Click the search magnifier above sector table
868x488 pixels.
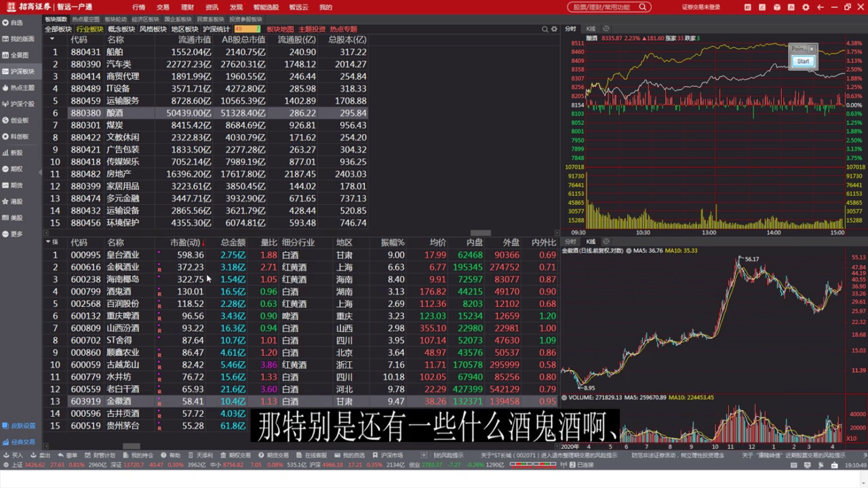[x=545, y=29]
